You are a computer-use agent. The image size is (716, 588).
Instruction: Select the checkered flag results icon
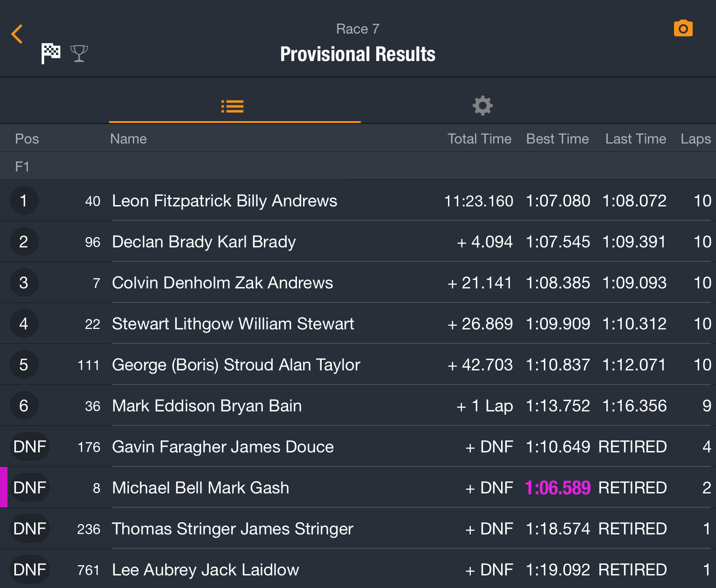pyautogui.click(x=51, y=53)
